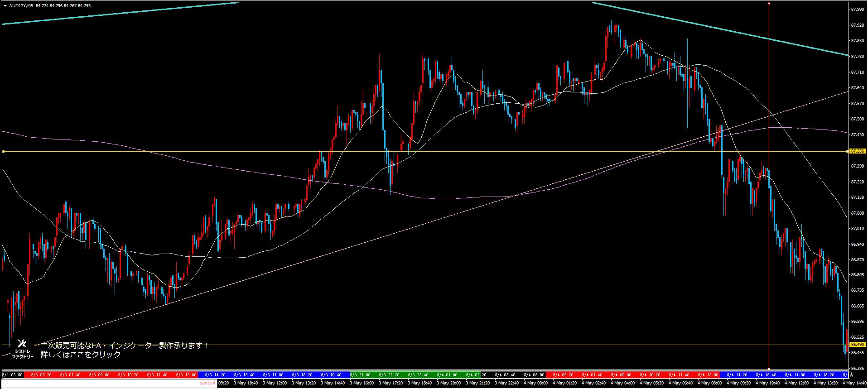Click the bottom anchor of the red vertical line
The image size is (868, 389).
coord(769,369)
